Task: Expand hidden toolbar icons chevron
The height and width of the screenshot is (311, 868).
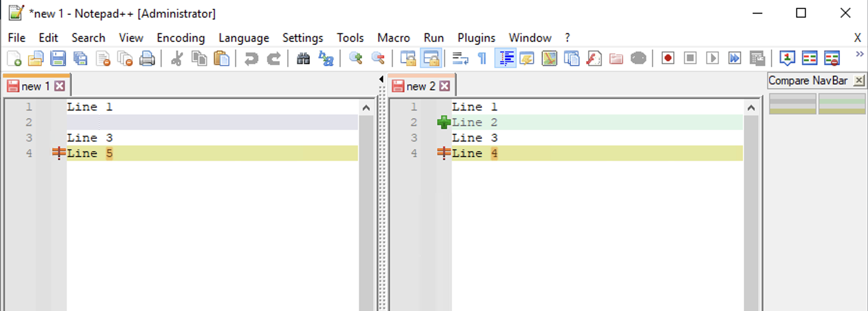Action: [x=859, y=54]
